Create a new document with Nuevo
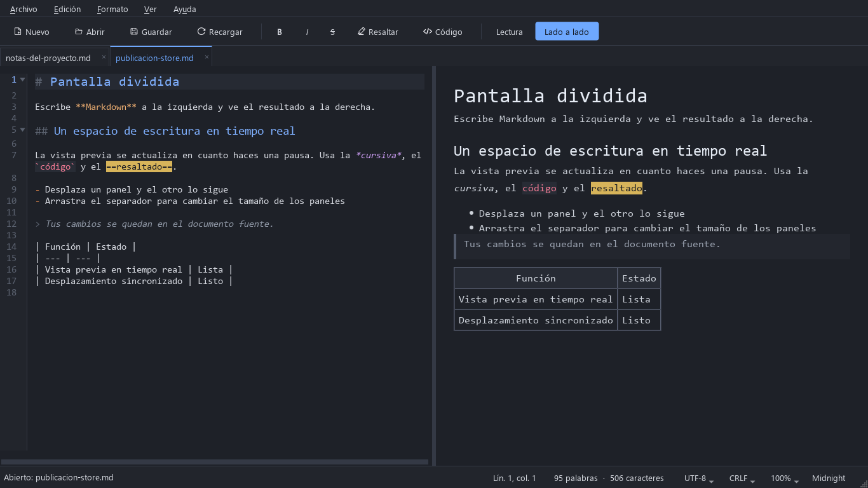868x488 pixels. coord(32,32)
